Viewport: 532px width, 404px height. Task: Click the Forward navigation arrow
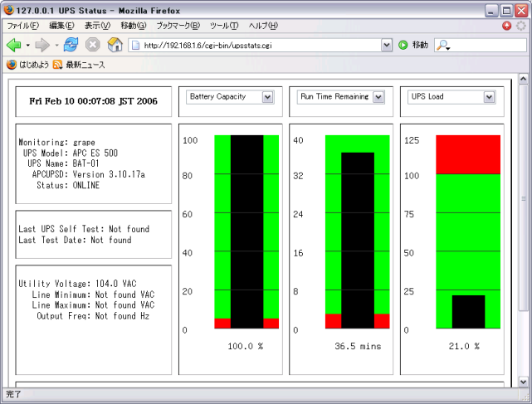click(42, 45)
